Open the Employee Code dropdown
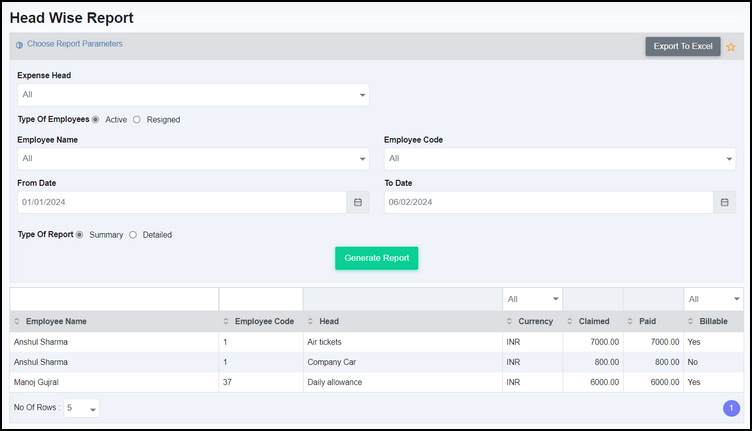The image size is (752, 431). coord(559,159)
